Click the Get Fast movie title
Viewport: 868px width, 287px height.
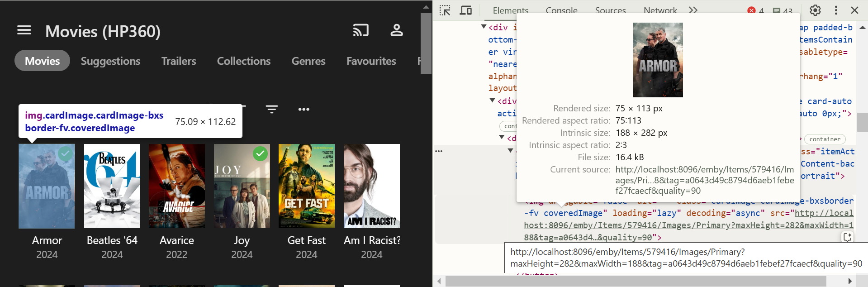(x=307, y=240)
